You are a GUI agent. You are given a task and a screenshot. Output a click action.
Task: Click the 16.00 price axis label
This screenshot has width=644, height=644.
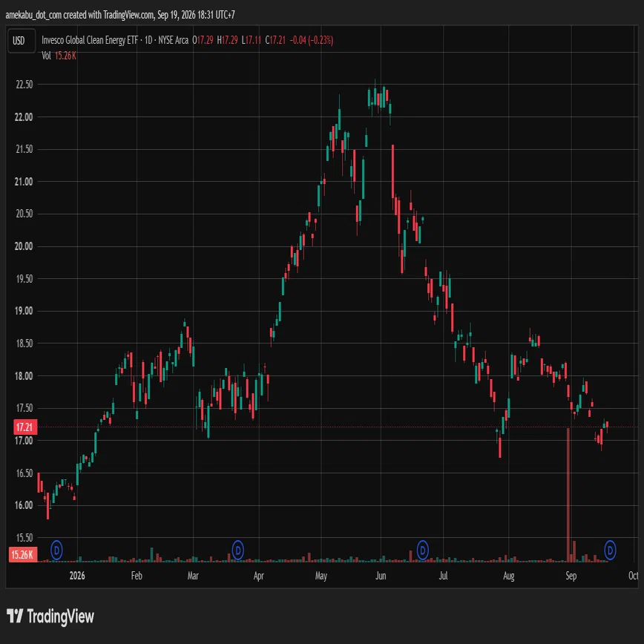(24, 505)
